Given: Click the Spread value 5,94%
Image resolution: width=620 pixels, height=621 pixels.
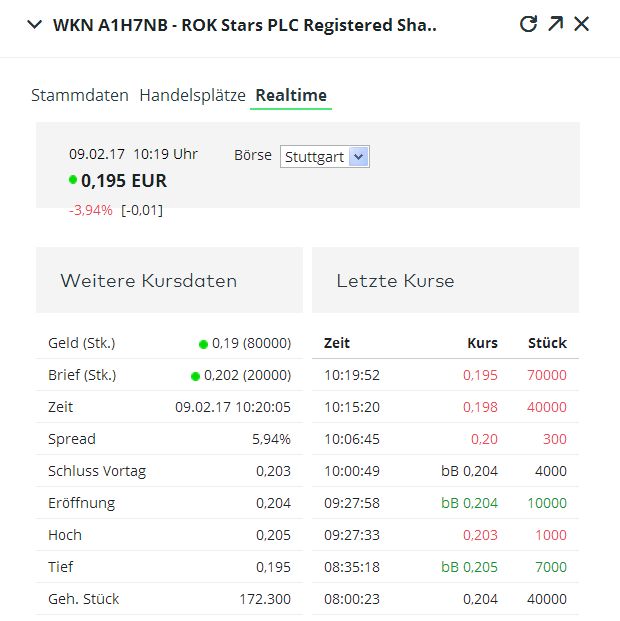Looking at the screenshot, I should point(271,439).
